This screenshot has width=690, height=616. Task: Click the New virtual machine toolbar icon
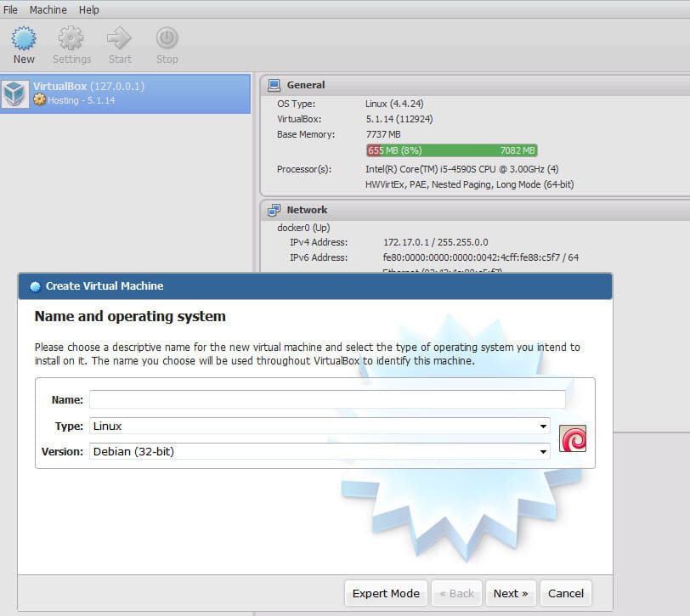click(x=24, y=38)
